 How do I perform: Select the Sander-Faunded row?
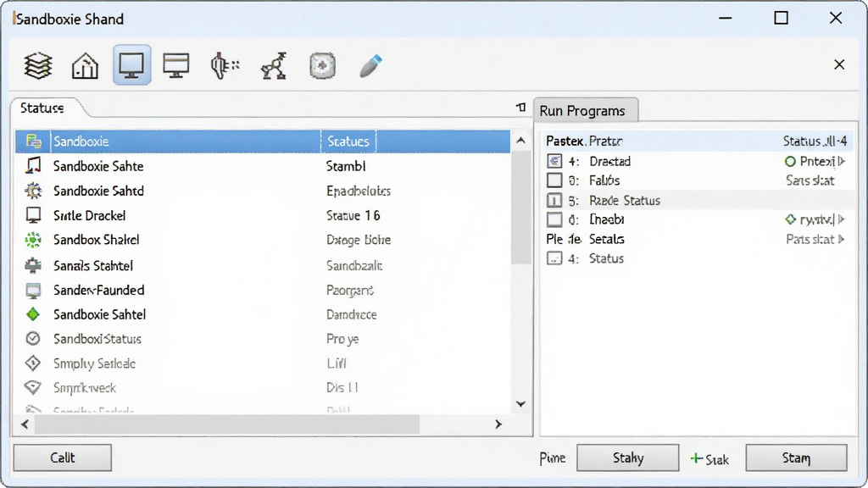263,290
